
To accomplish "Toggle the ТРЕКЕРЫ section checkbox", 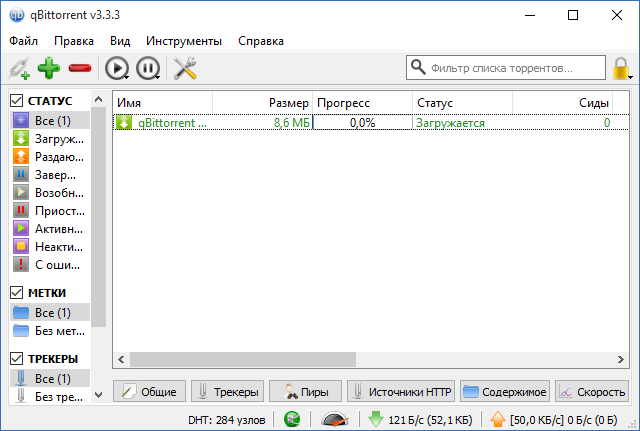I will tap(16, 359).
